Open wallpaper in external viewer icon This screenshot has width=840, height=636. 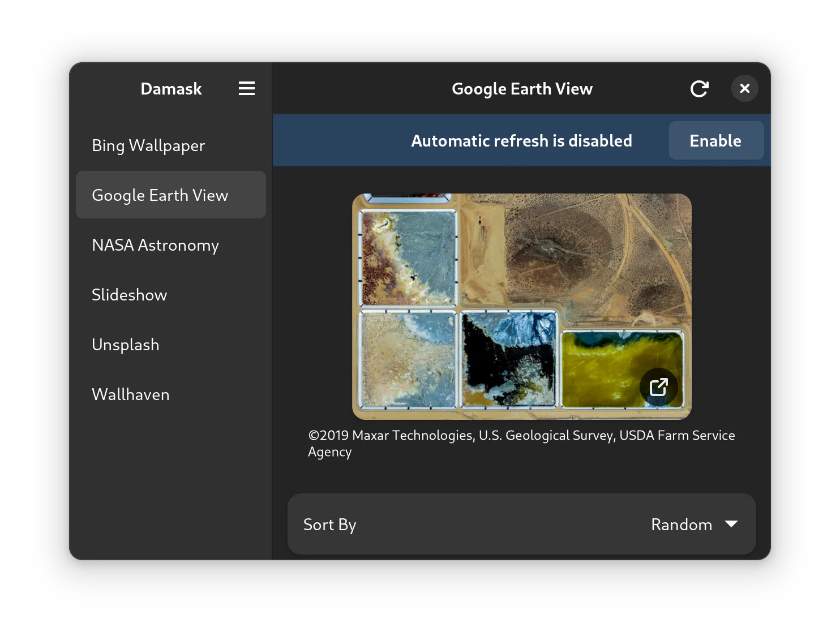658,387
